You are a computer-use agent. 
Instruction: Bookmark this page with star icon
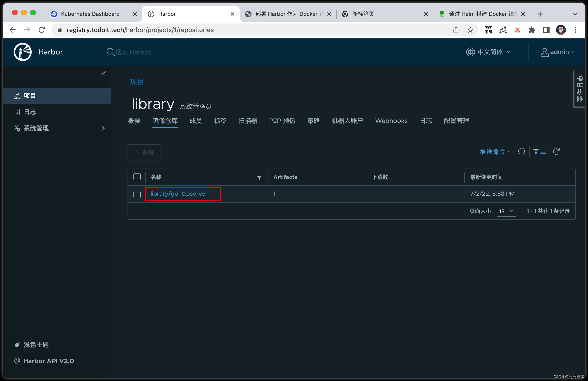(x=470, y=30)
